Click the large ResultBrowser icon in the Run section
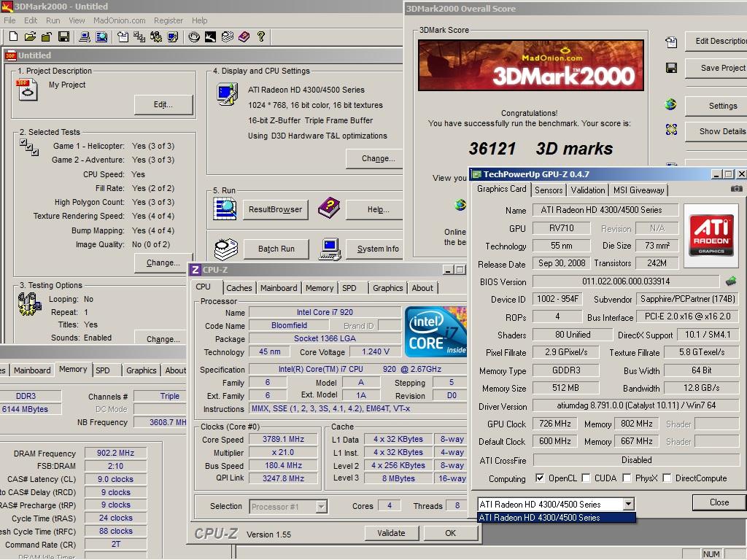The height and width of the screenshot is (560, 747). (225, 209)
